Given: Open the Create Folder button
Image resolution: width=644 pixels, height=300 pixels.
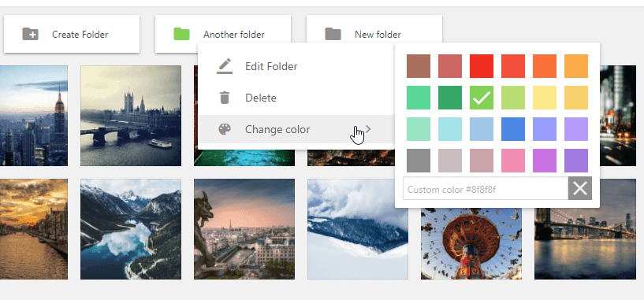Looking at the screenshot, I should coord(72,34).
